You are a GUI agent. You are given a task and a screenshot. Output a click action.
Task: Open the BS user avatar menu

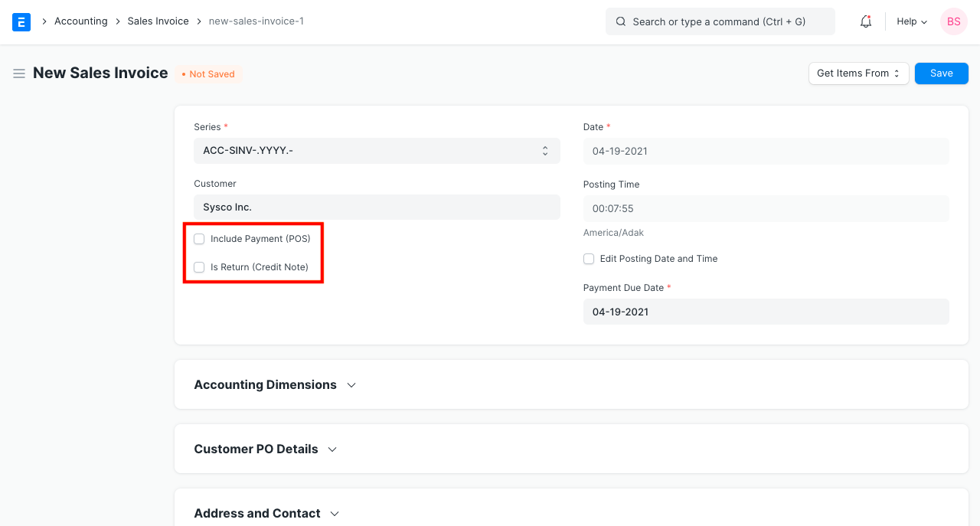(x=953, y=21)
